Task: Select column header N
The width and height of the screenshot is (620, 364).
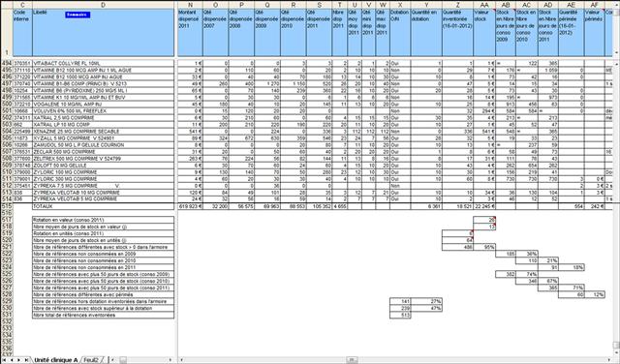Action: pos(190,5)
